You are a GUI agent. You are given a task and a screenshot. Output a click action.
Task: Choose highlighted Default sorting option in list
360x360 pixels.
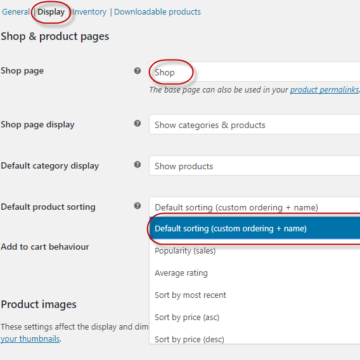tap(255, 229)
